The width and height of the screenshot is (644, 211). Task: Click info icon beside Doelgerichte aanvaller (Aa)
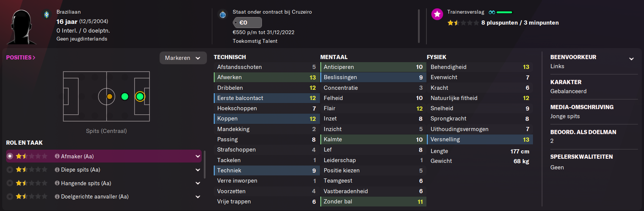coord(57,197)
